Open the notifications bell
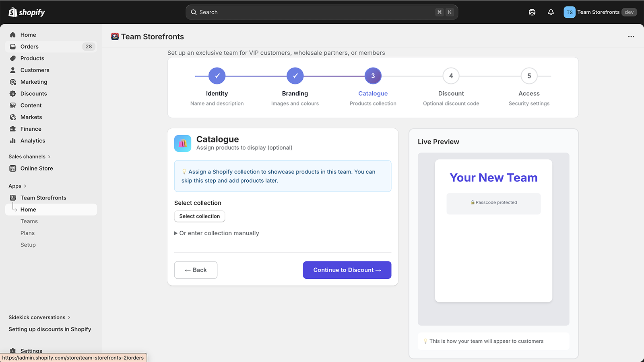This screenshot has width=644, height=362. coord(551,12)
